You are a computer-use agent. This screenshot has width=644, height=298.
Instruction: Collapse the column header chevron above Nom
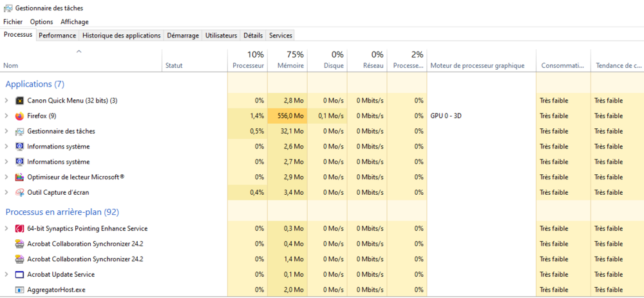point(79,51)
